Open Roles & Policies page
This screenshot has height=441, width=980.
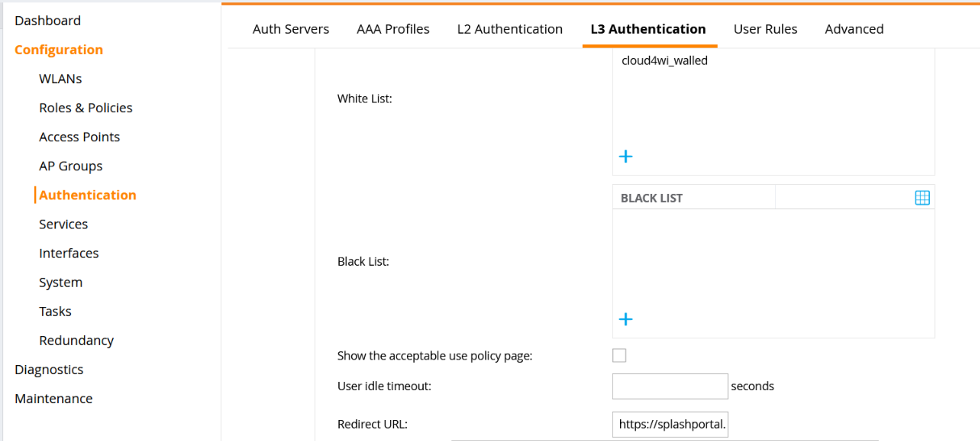(x=86, y=107)
